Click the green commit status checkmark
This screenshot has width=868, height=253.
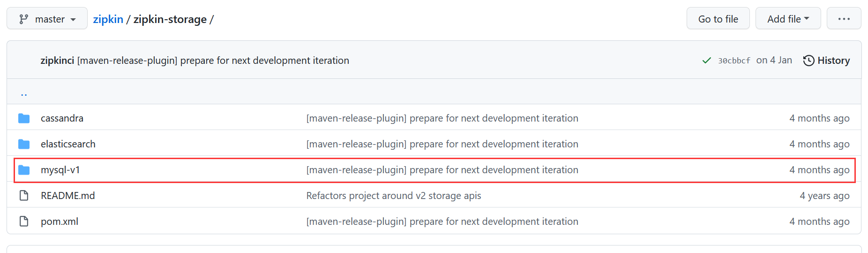(x=706, y=61)
